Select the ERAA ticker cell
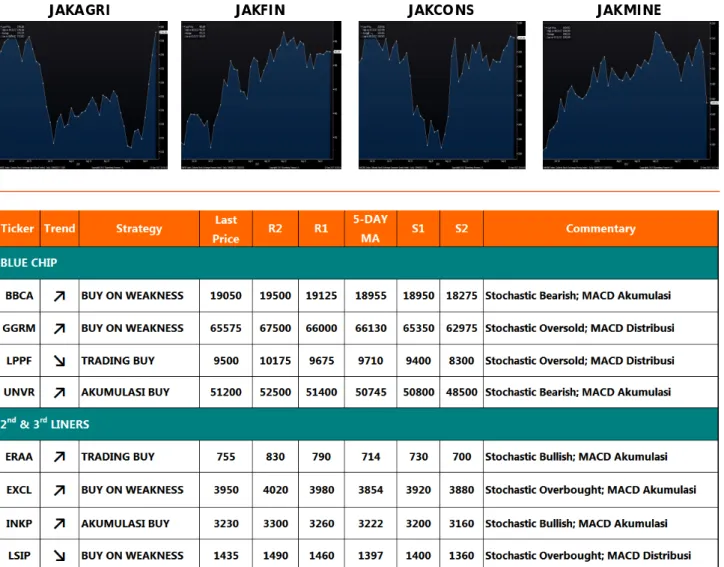 [19, 457]
